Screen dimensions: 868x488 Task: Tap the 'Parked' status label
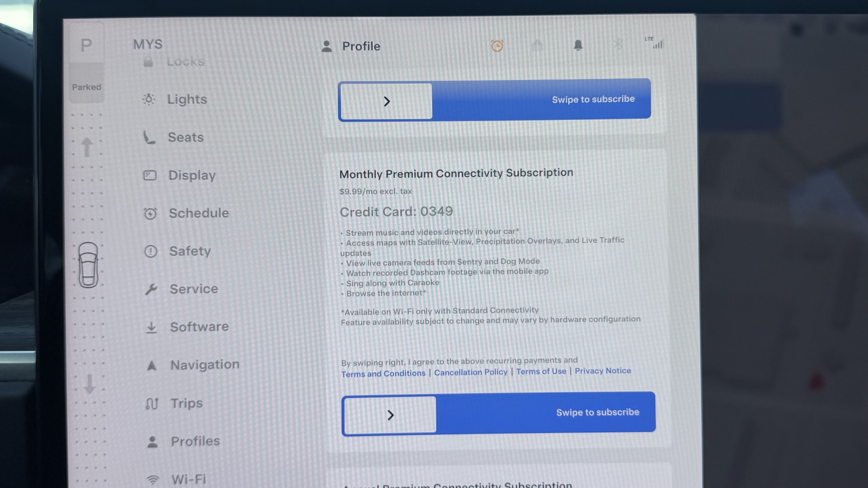87,87
